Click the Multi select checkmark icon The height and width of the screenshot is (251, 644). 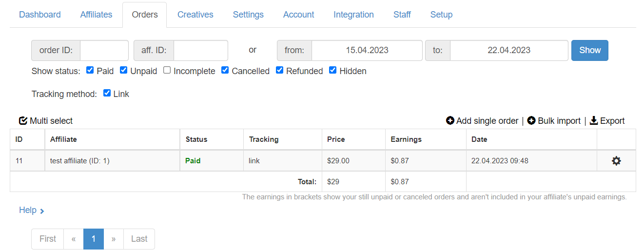coord(23,121)
